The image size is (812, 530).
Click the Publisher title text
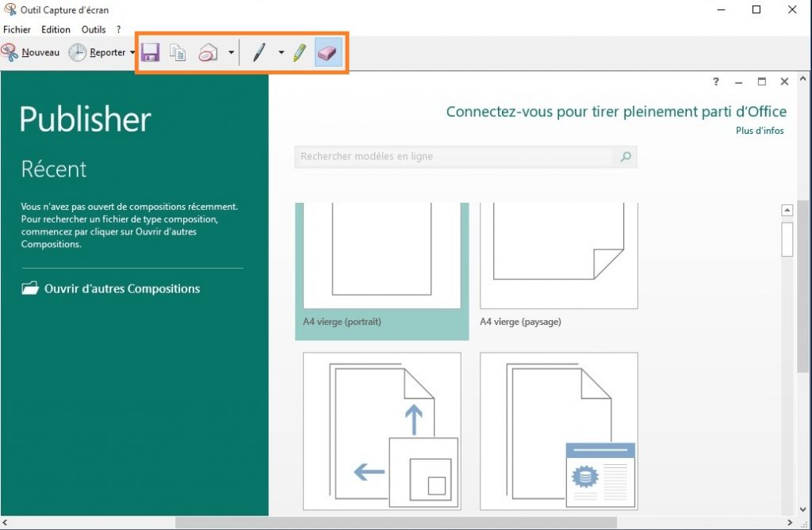(86, 119)
